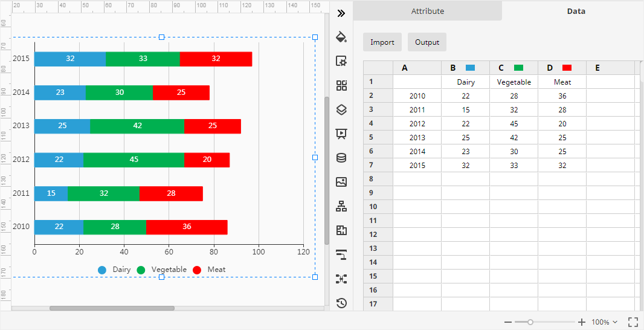The image size is (644, 330).
Task: Click the blue Dairy bar for 2015
Action: [x=70, y=59]
